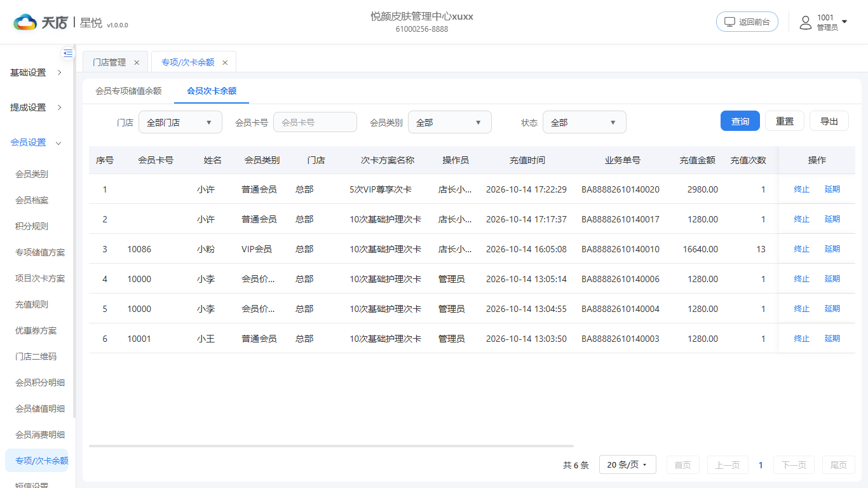The image size is (868, 488).
Task: Click the 导出 button
Action: [829, 121]
